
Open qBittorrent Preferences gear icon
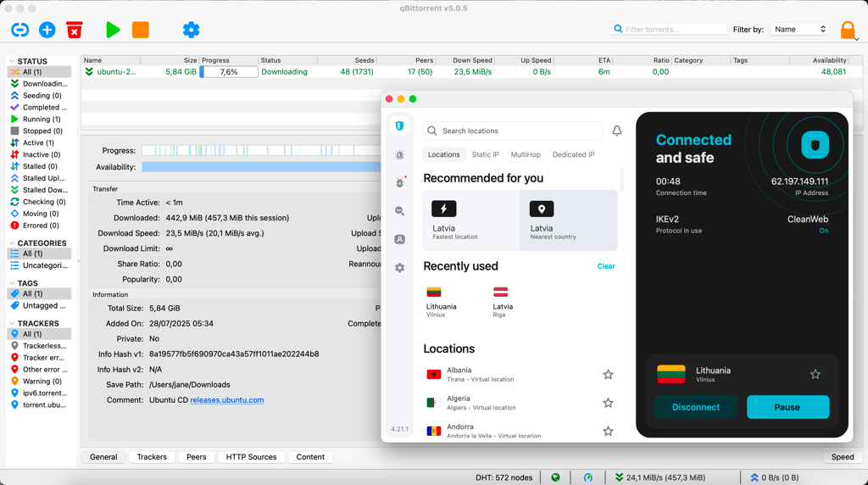(191, 30)
